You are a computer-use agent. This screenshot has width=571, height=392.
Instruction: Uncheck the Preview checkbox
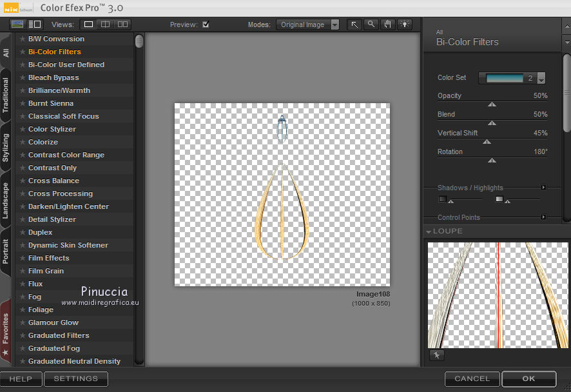click(x=206, y=24)
